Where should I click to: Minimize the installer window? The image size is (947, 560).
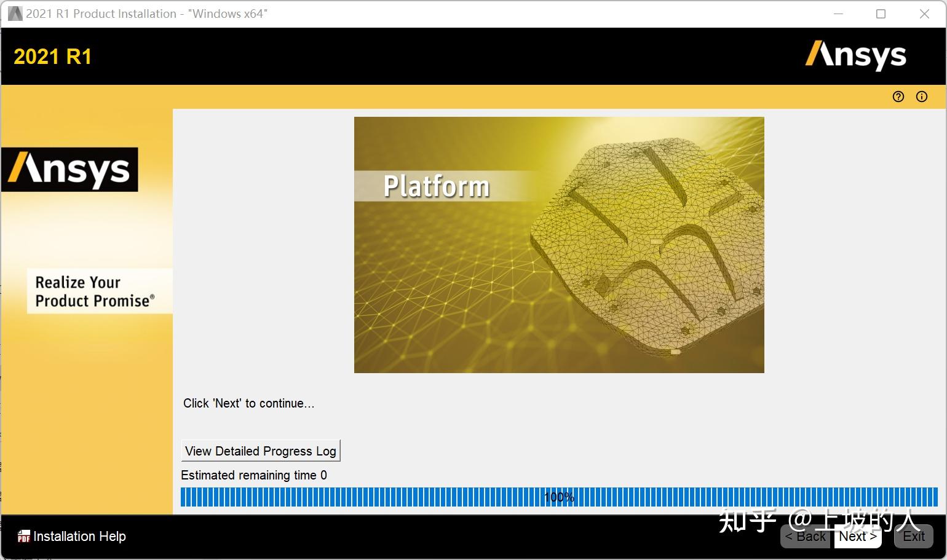click(x=838, y=14)
